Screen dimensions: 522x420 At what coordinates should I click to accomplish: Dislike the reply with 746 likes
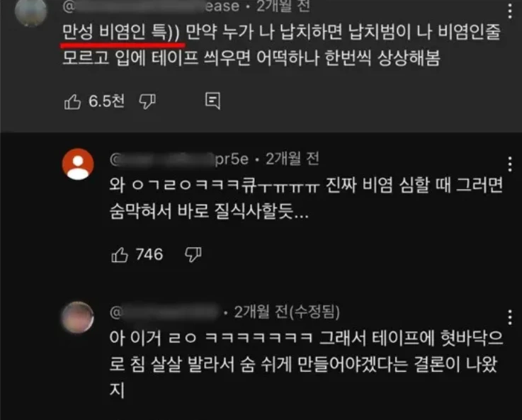193,254
